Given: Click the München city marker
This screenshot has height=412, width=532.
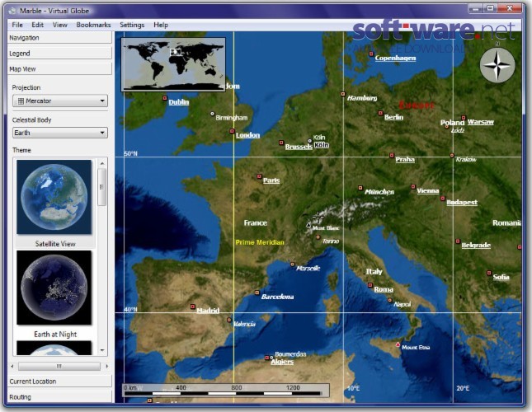Looking at the screenshot, I should pyautogui.click(x=360, y=188).
